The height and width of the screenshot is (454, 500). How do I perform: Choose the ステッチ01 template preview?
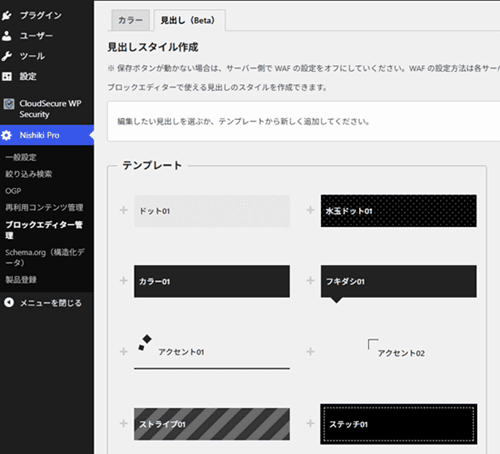pyautogui.click(x=399, y=424)
